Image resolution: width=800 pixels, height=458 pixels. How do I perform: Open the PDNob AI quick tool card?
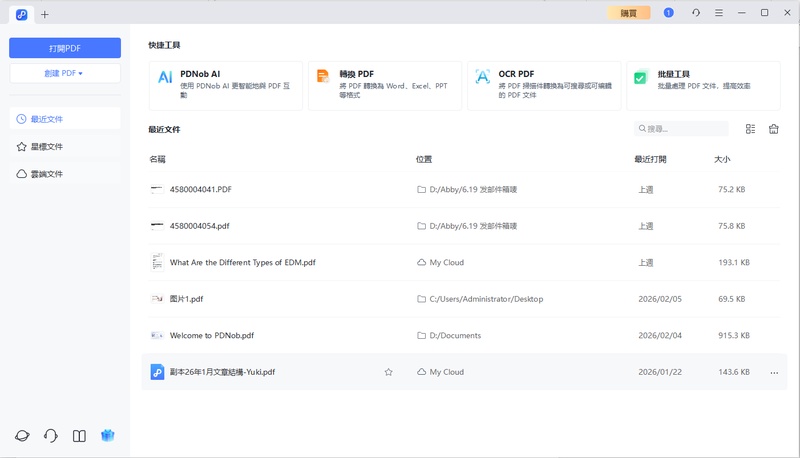[x=226, y=86]
